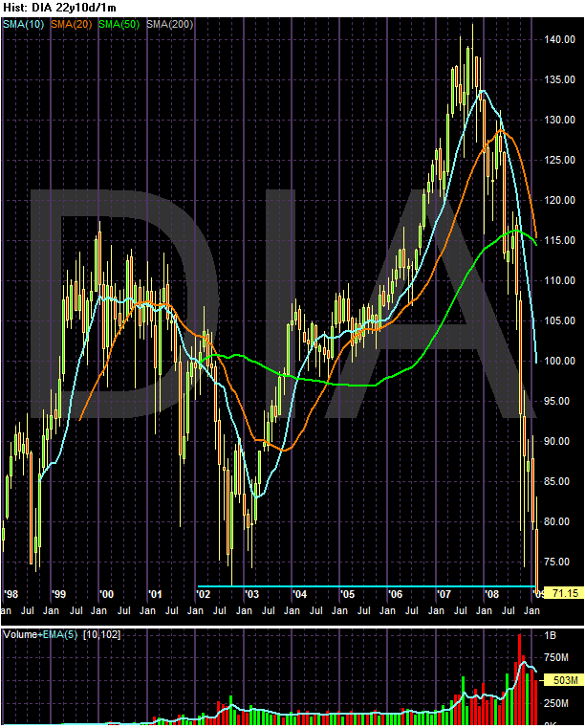The image size is (585, 728).
Task: Click the 90.00 price axis label
Action: (556, 441)
